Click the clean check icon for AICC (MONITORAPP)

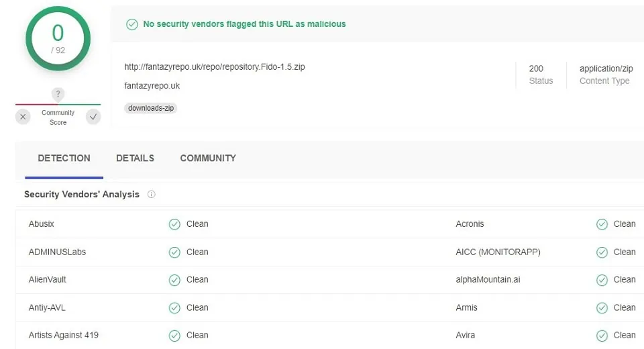[x=602, y=252]
